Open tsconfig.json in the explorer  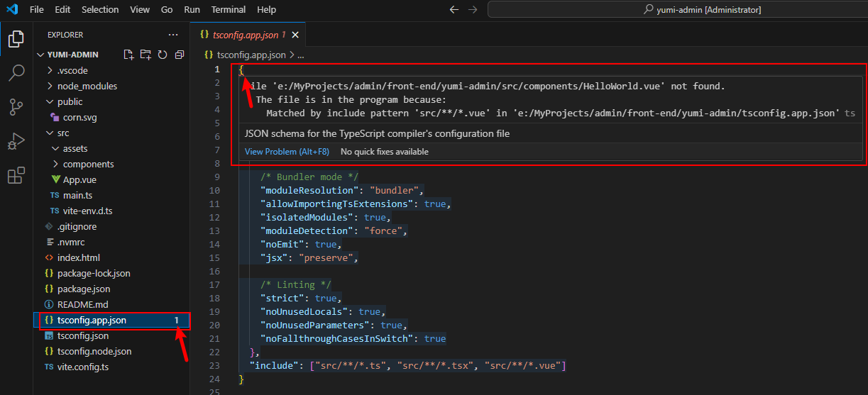[82, 335]
